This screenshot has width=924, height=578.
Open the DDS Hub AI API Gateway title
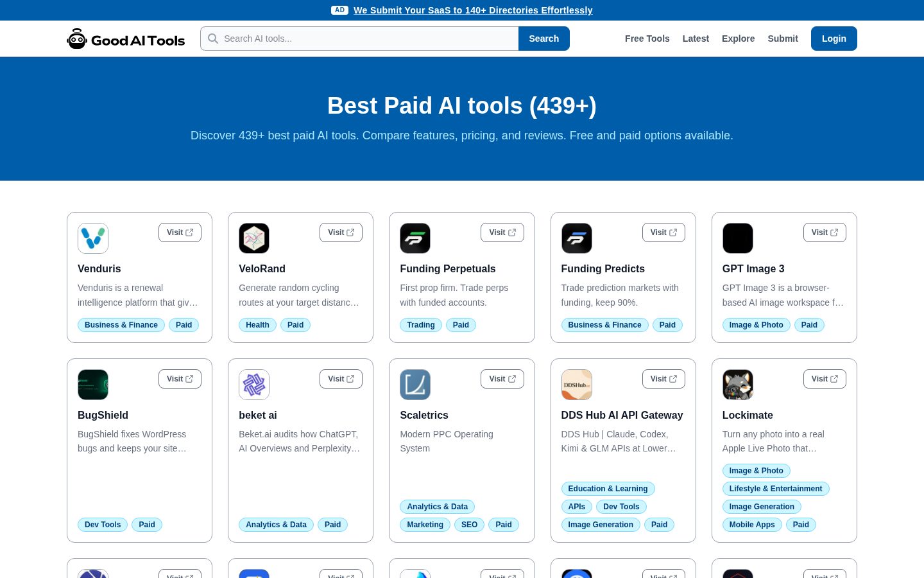pyautogui.click(x=622, y=415)
